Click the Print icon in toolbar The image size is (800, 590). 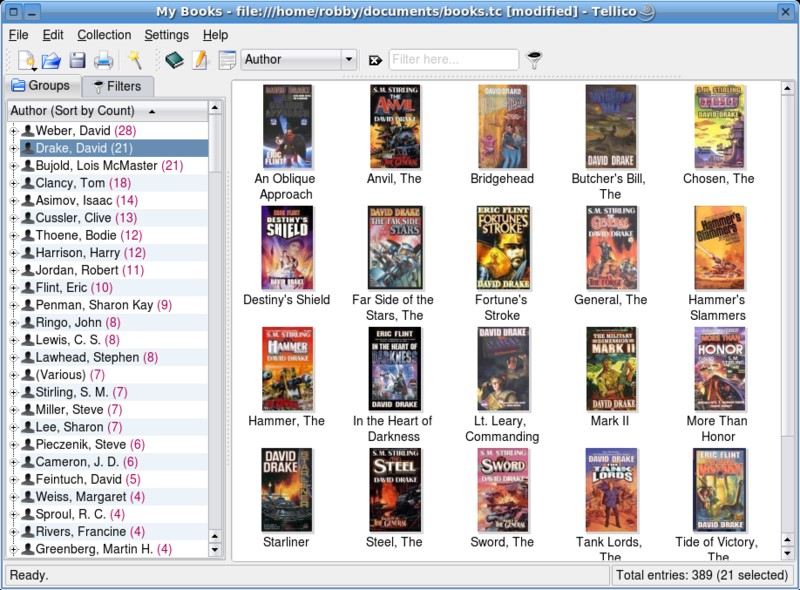[103, 60]
